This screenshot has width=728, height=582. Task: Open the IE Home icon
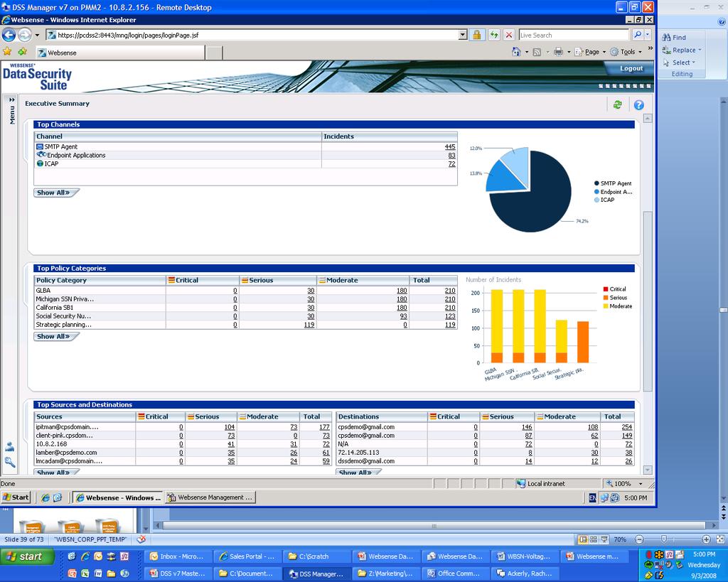tap(516, 51)
